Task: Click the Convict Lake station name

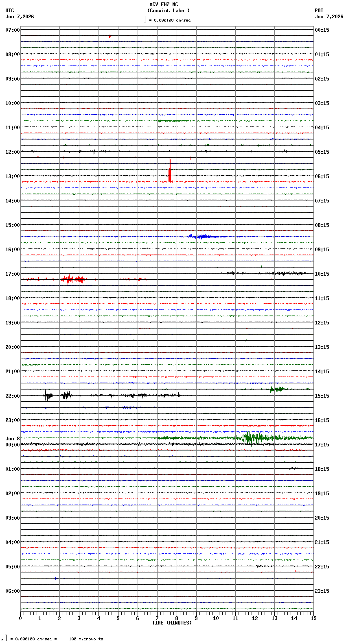Action: click(169, 11)
